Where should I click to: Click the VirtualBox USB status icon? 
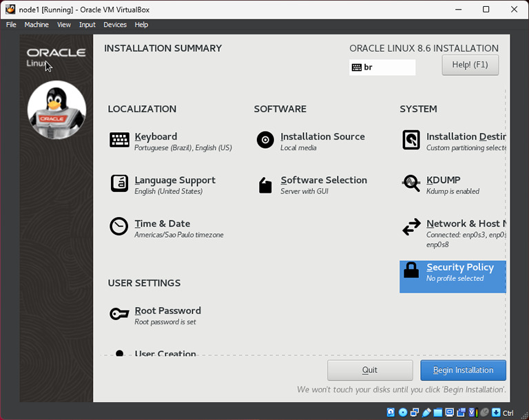coord(426,412)
